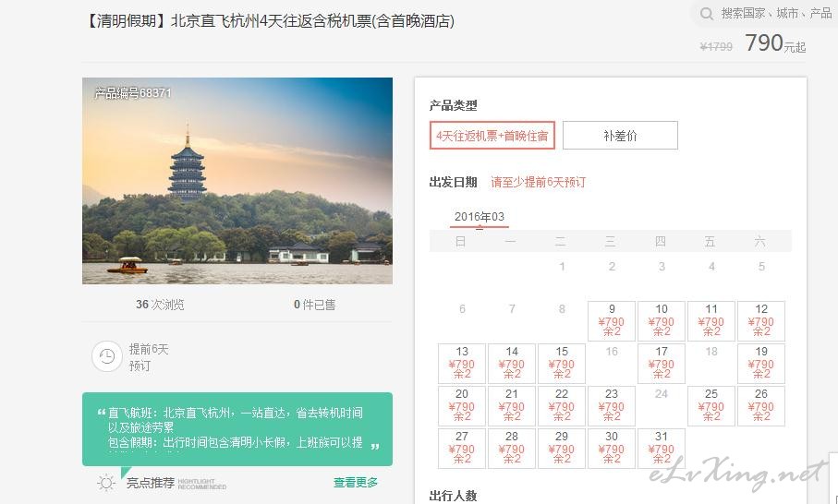The height and width of the screenshot is (504, 838).
Task: Select the 2016年03 month tab
Action: (480, 217)
